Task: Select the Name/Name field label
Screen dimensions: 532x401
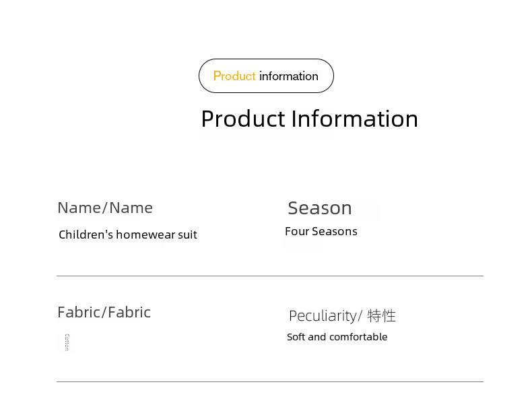Action: tap(105, 208)
